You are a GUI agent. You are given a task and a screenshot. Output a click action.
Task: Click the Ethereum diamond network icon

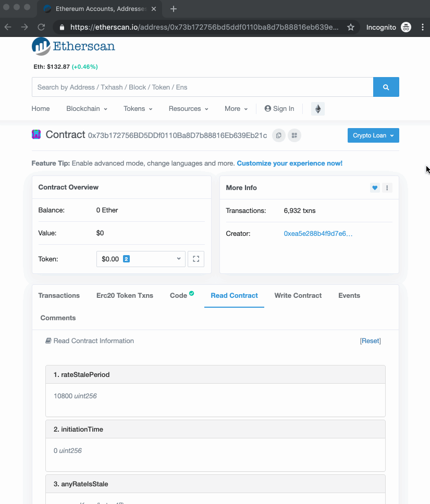[317, 109]
